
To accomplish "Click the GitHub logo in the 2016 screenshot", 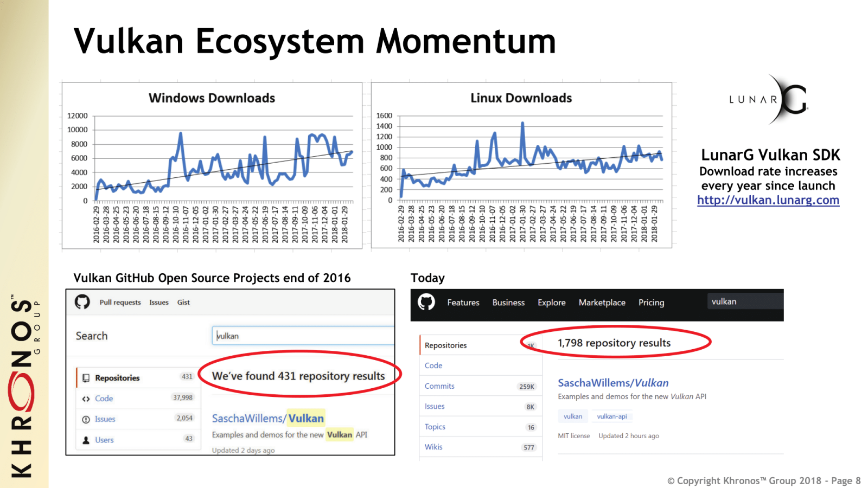I will tap(82, 301).
